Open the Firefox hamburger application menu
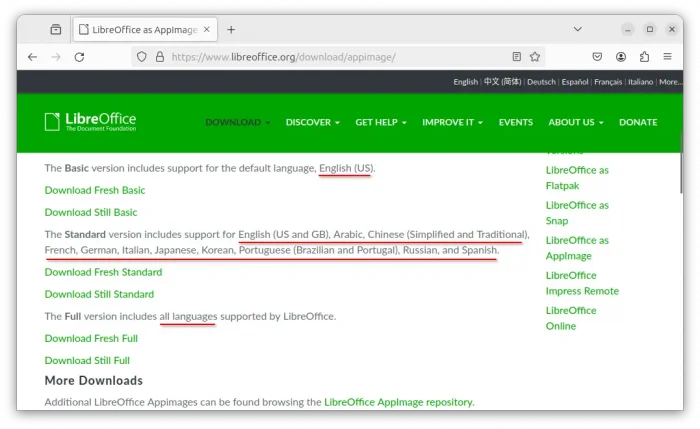 click(669, 57)
